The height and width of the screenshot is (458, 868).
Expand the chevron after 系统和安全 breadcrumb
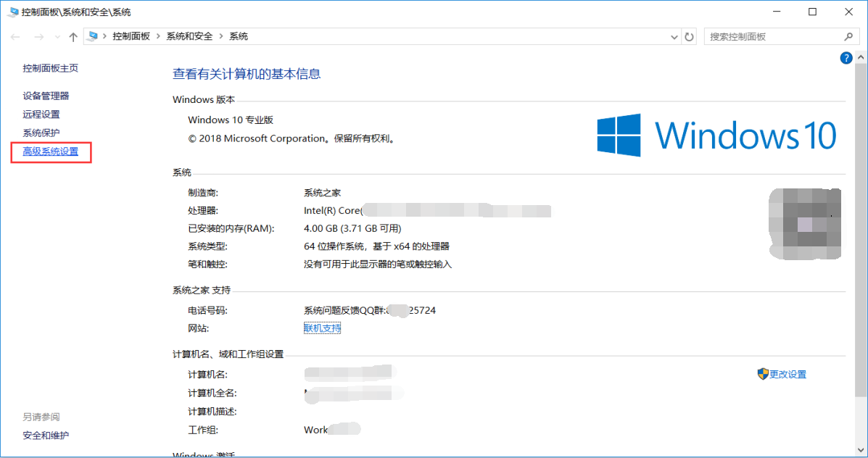(221, 36)
